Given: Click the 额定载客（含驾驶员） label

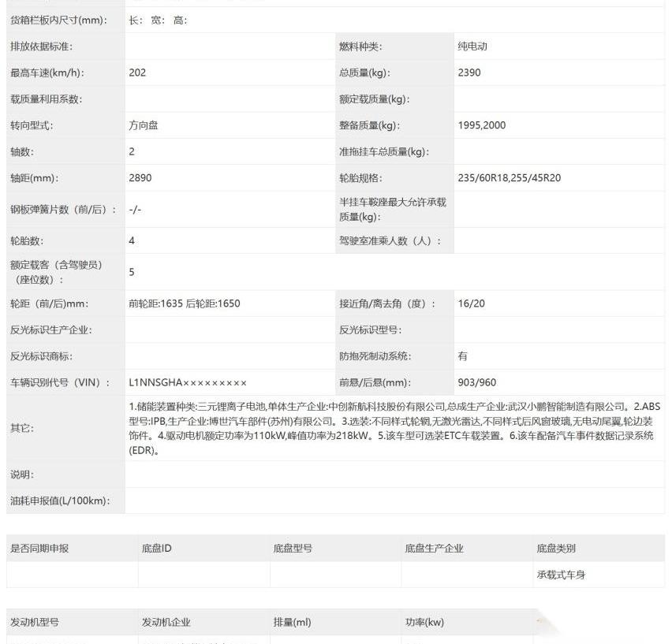Looking at the screenshot, I should click(56, 272).
